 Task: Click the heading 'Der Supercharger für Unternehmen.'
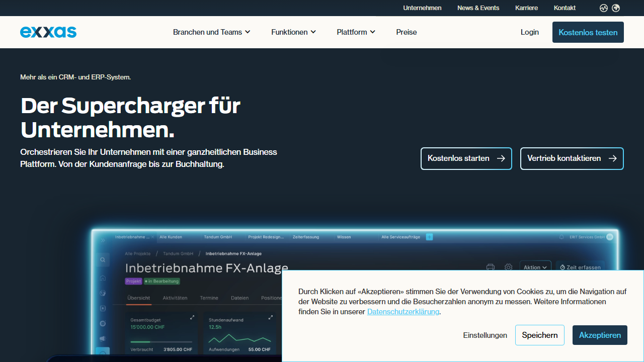pos(130,118)
